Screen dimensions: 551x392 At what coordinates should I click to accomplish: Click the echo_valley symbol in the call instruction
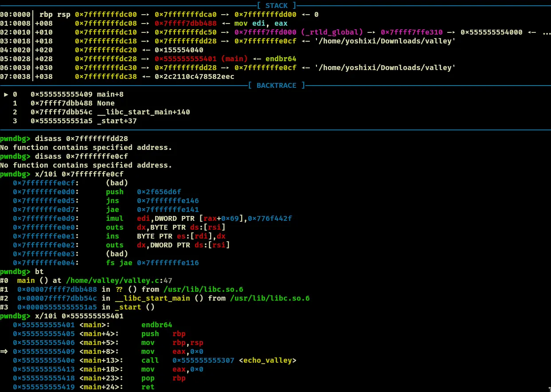(267, 360)
